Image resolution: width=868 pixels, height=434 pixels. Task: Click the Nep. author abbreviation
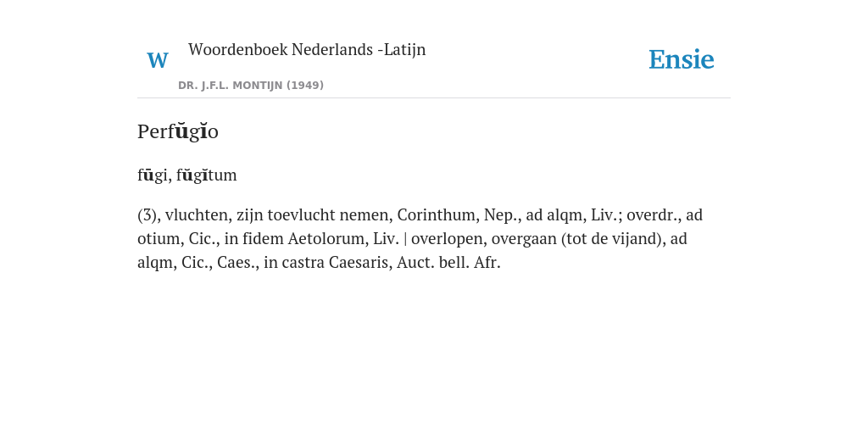click(x=499, y=214)
